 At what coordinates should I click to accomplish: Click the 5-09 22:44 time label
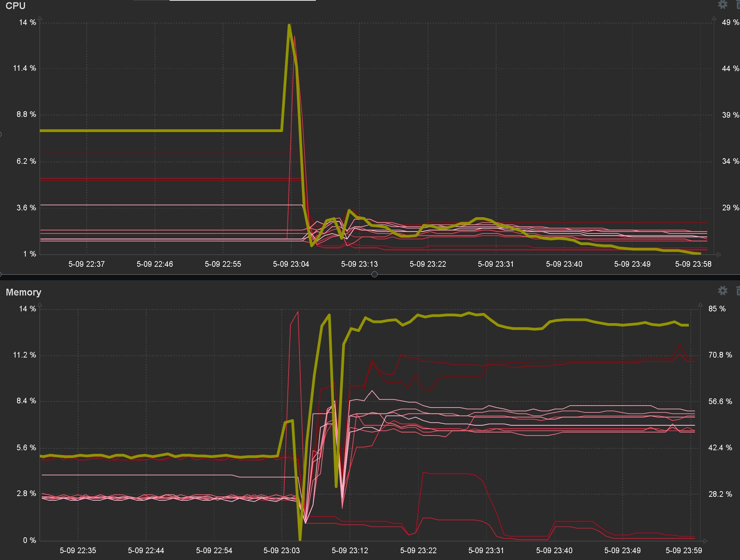(146, 551)
